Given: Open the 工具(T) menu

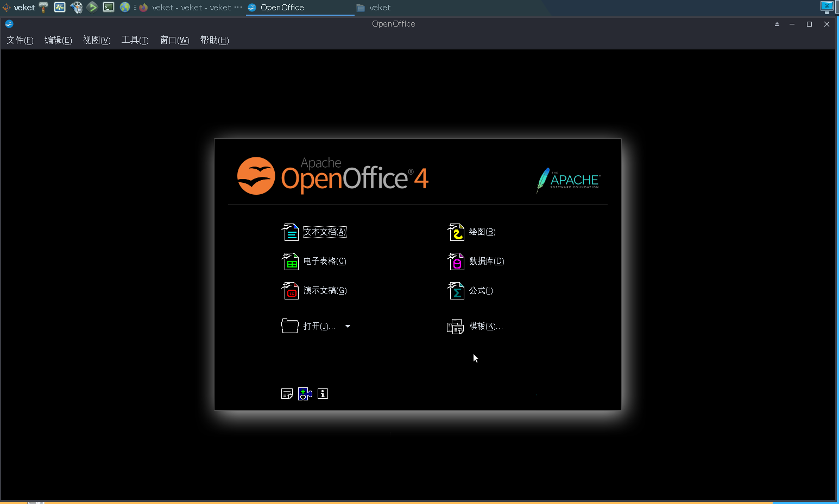Looking at the screenshot, I should 135,40.
